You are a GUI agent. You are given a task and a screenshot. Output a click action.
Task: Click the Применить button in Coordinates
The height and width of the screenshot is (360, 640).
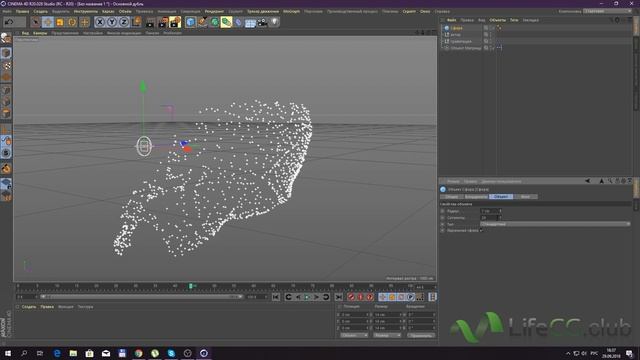[x=421, y=335]
